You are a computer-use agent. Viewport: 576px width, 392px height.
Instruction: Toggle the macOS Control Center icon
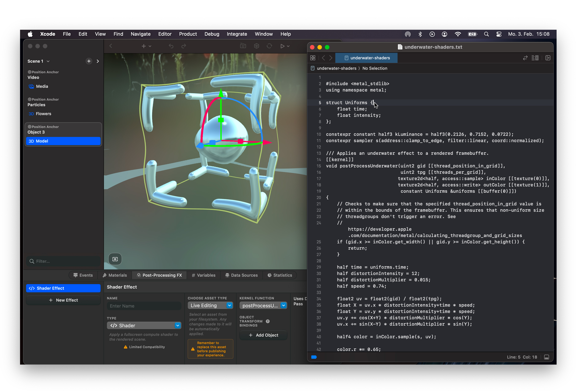click(499, 34)
